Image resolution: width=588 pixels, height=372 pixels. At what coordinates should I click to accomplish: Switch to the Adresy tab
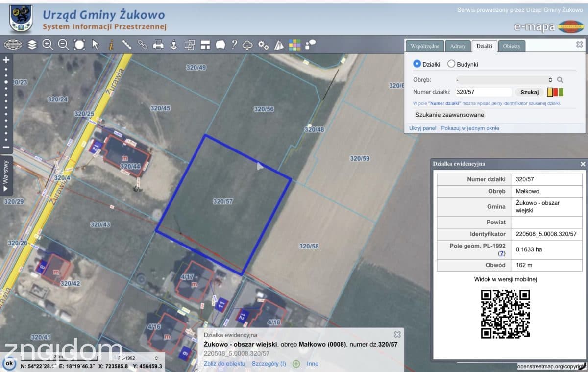pos(458,46)
